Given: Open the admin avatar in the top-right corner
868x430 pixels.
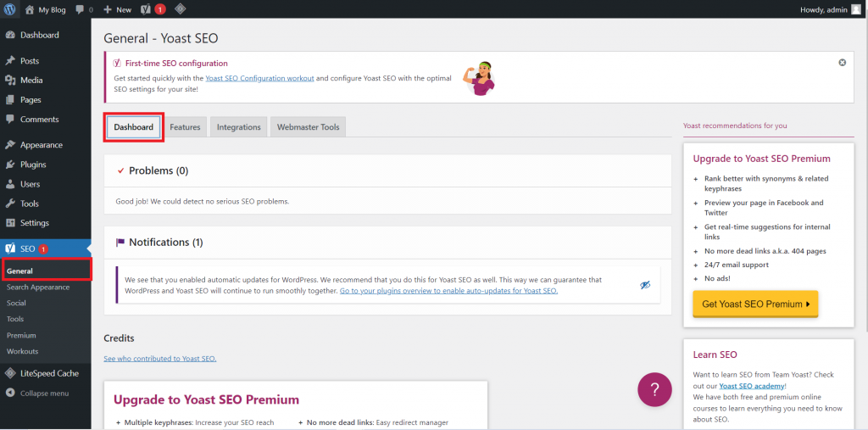Looking at the screenshot, I should pyautogui.click(x=856, y=9).
